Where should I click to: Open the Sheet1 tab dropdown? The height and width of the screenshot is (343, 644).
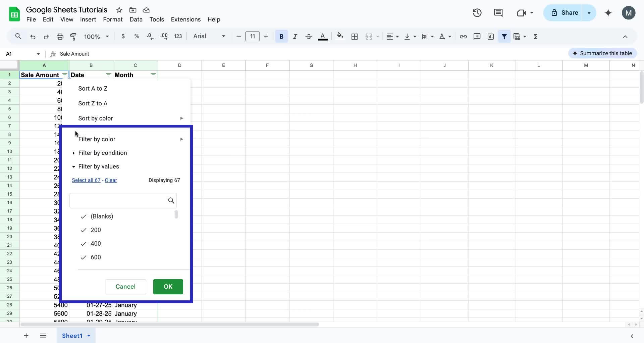click(x=89, y=336)
